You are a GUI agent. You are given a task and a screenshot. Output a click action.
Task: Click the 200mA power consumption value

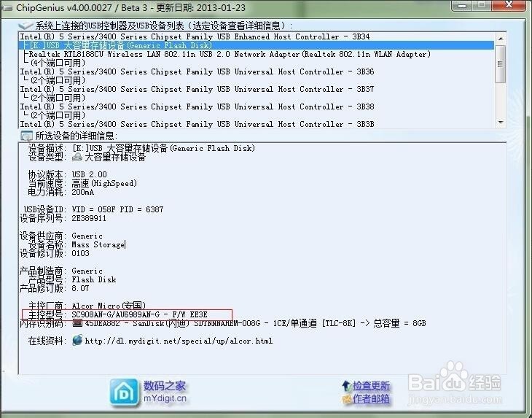coord(83,192)
